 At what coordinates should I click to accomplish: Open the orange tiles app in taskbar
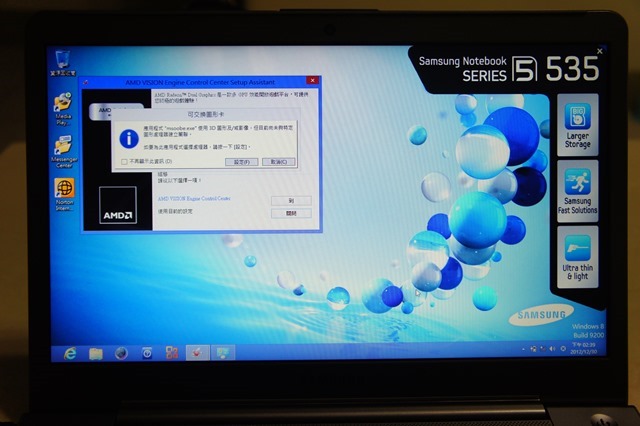172,353
